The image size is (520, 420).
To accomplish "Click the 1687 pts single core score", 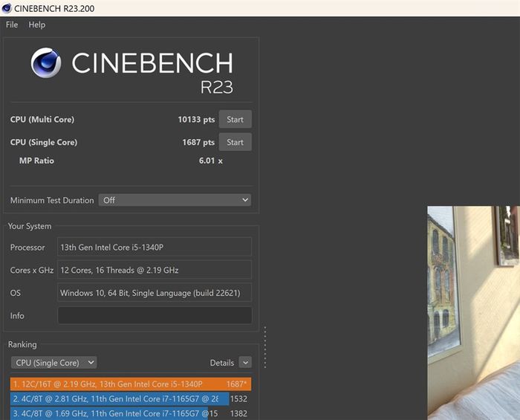I will click(198, 142).
